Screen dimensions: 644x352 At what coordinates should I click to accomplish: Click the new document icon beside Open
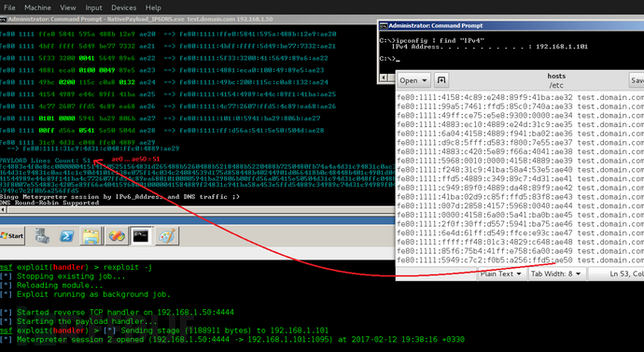441,80
